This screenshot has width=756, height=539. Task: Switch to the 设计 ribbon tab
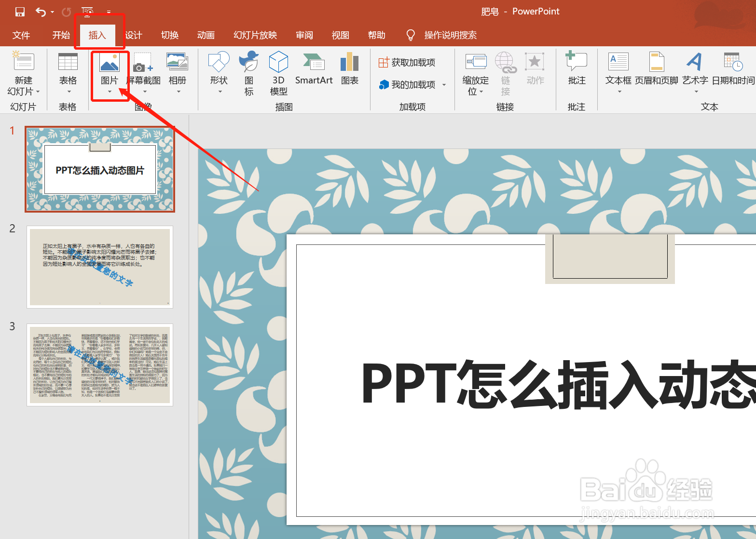[x=134, y=35]
